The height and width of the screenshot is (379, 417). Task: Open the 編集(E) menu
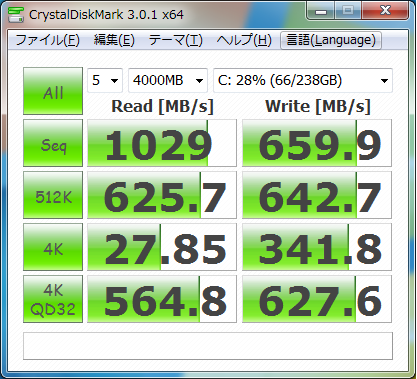(114, 40)
